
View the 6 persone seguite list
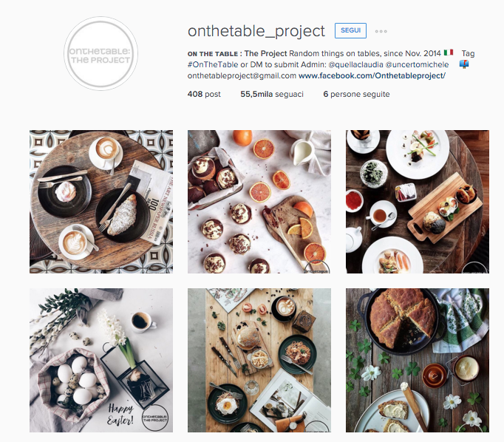point(356,94)
